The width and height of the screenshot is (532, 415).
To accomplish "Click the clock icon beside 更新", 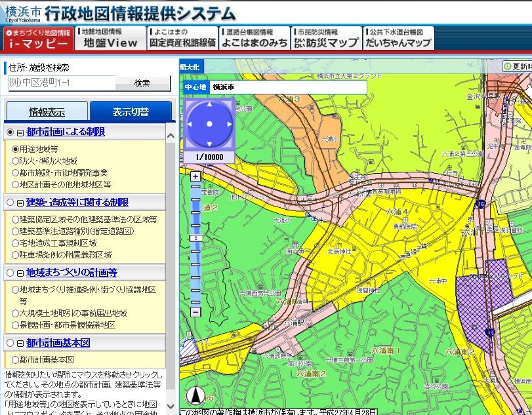I will pyautogui.click(x=508, y=66).
